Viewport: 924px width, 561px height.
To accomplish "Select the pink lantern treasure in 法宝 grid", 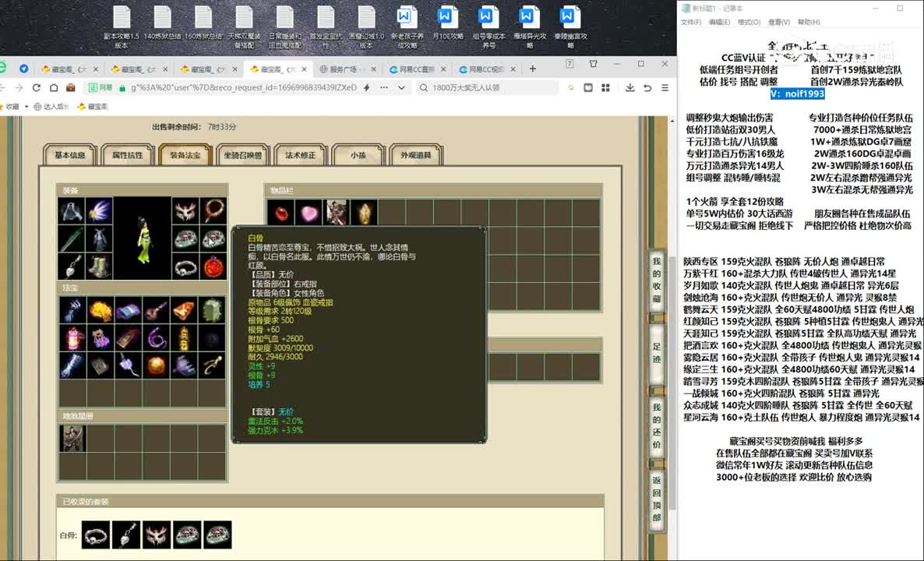I will [72, 338].
